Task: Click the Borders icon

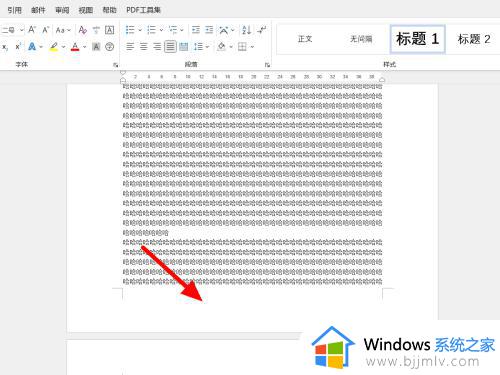Action: (x=242, y=47)
